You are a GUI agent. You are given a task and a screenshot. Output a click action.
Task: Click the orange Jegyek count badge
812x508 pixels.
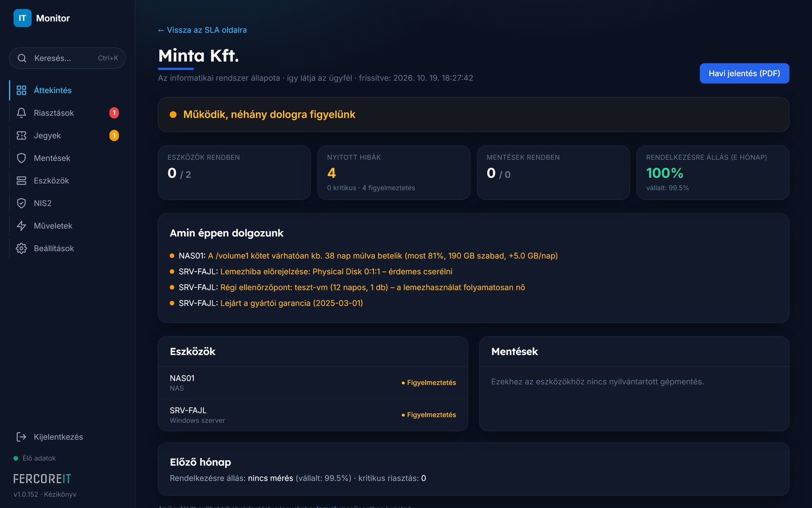coord(114,136)
